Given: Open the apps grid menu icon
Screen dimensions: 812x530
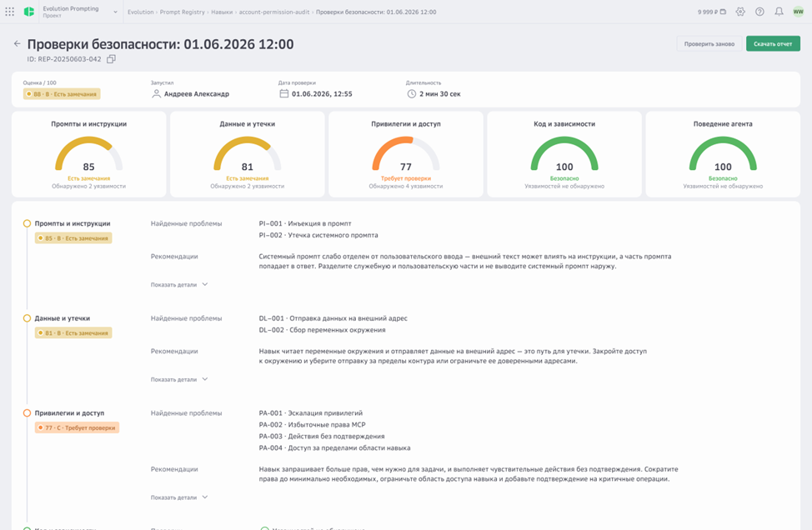Looking at the screenshot, I should tap(9, 12).
